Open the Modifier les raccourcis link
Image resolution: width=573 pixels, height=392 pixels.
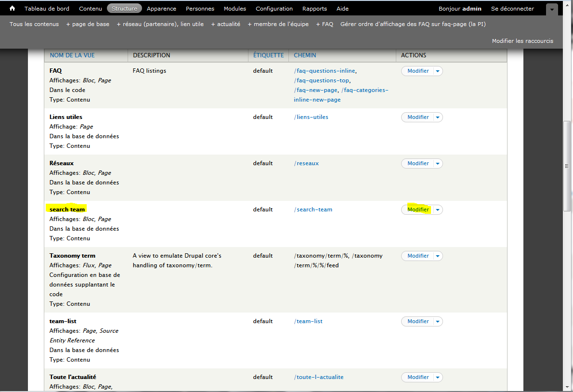(522, 41)
